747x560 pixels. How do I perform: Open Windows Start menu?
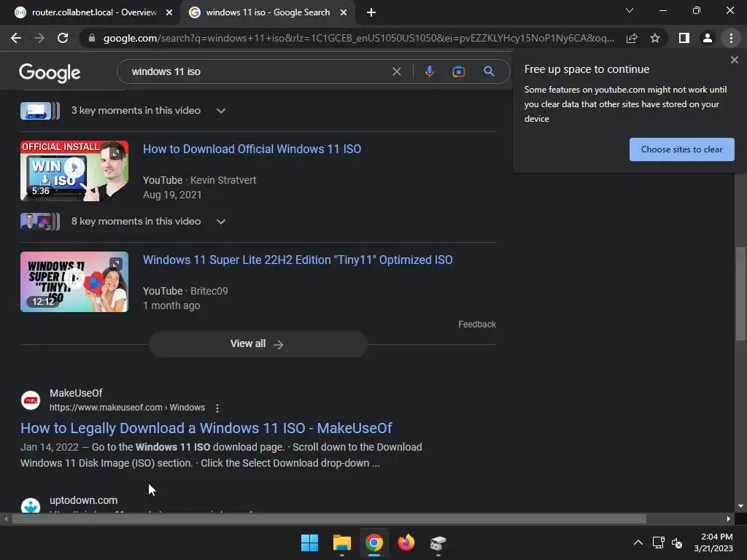tap(309, 542)
